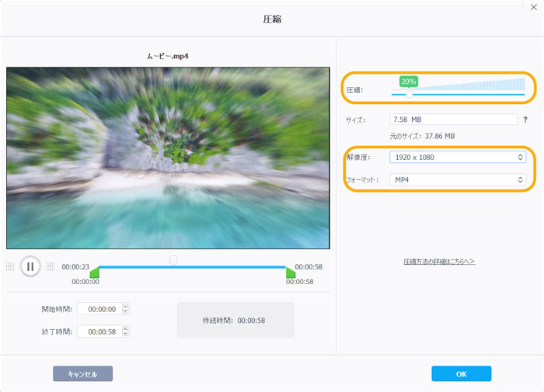This screenshot has height=392, width=544.
Task: Open the 解像度 dropdown showing 1920 x 1080
Action: point(458,158)
